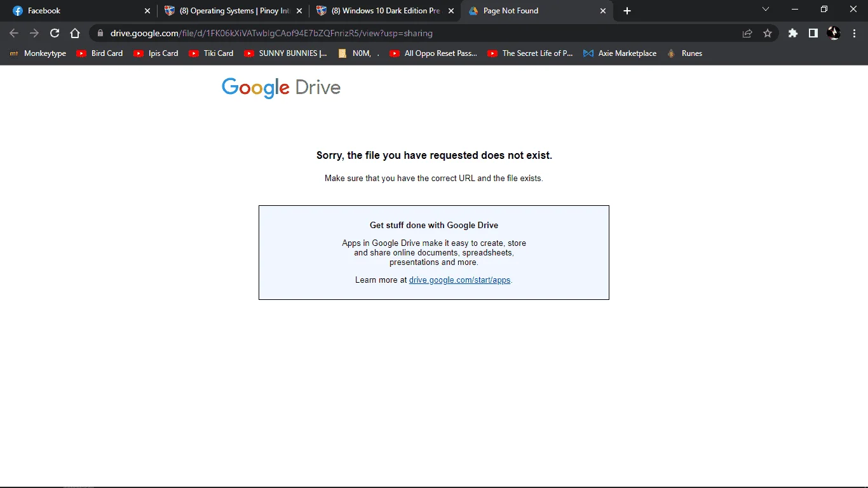
Task: Select the Page Not Found tab
Action: (538, 11)
